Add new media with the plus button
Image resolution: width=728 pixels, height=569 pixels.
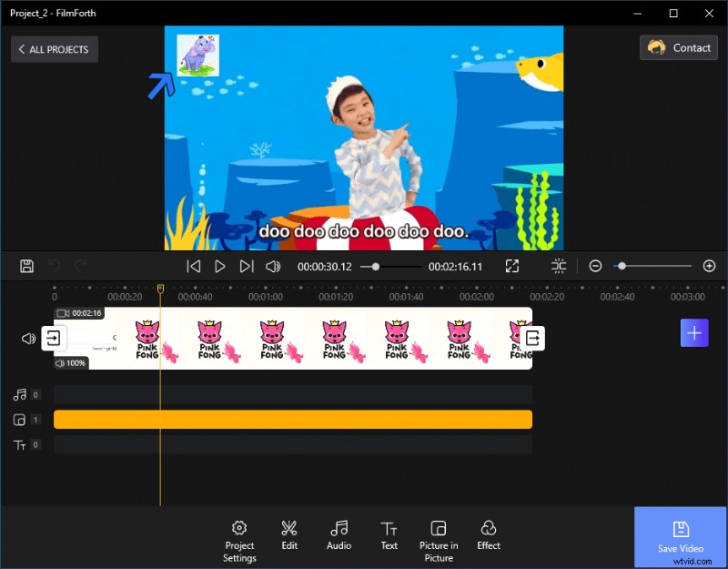(x=694, y=332)
